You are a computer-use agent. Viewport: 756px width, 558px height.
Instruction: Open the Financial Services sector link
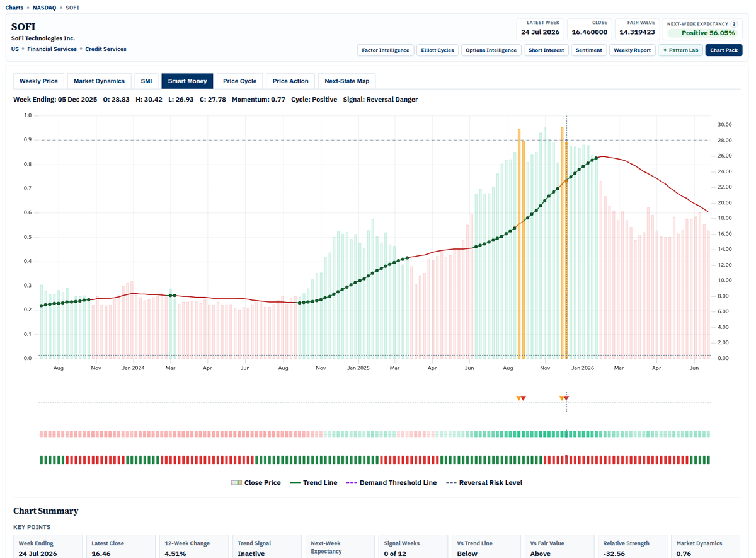52,49
